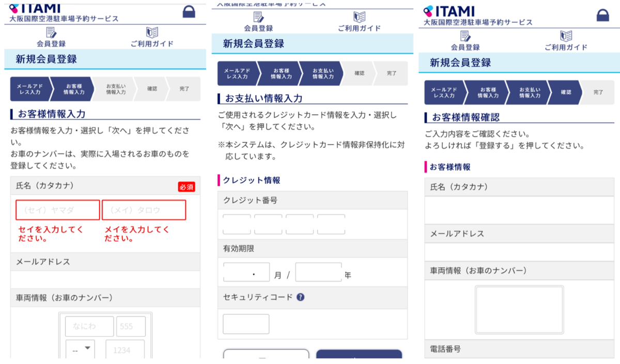Open the plate classification "--" dropdown
Viewport: 620px width, 364px height.
80,350
